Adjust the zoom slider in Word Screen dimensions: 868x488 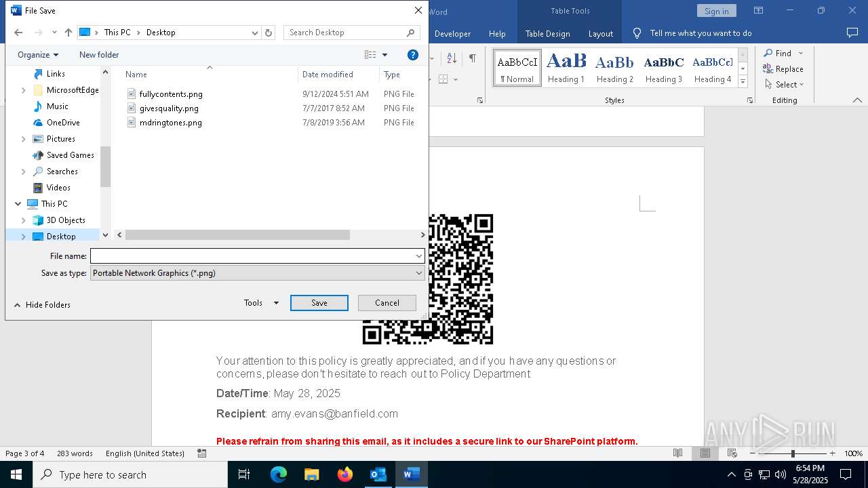(793, 453)
